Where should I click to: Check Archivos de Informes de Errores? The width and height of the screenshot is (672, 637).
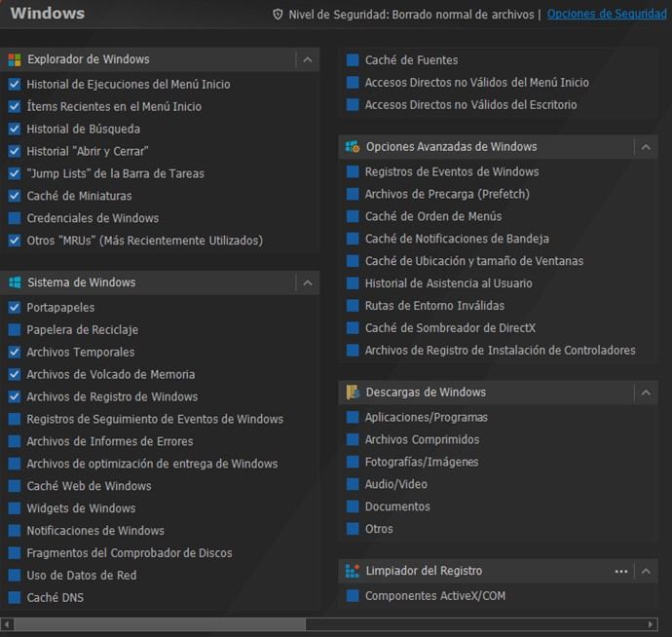tap(15, 441)
